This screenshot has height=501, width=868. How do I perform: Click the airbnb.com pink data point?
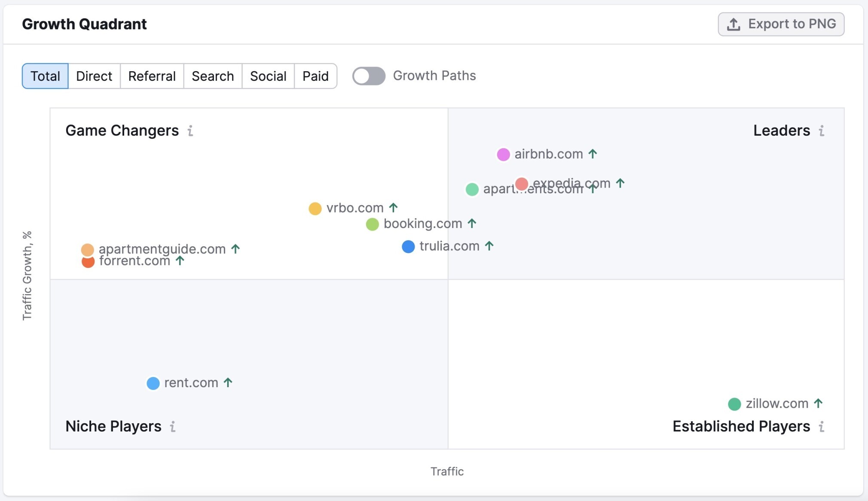[503, 155]
